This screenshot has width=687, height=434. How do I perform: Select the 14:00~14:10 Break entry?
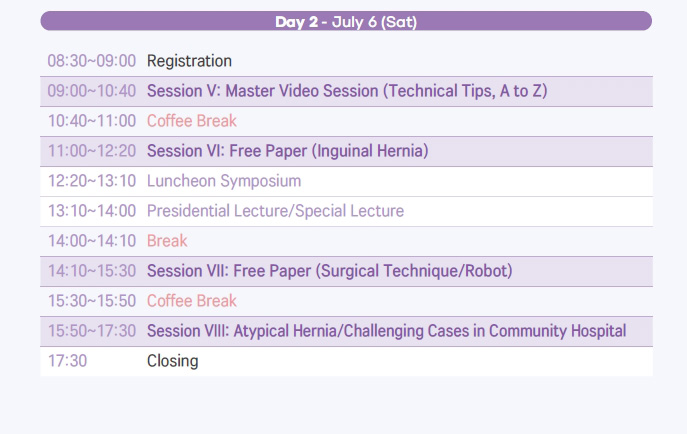click(x=167, y=241)
